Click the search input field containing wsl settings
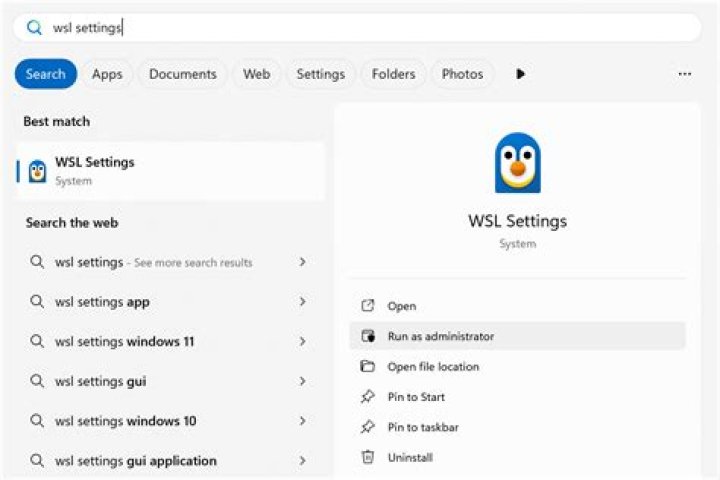 (357, 28)
